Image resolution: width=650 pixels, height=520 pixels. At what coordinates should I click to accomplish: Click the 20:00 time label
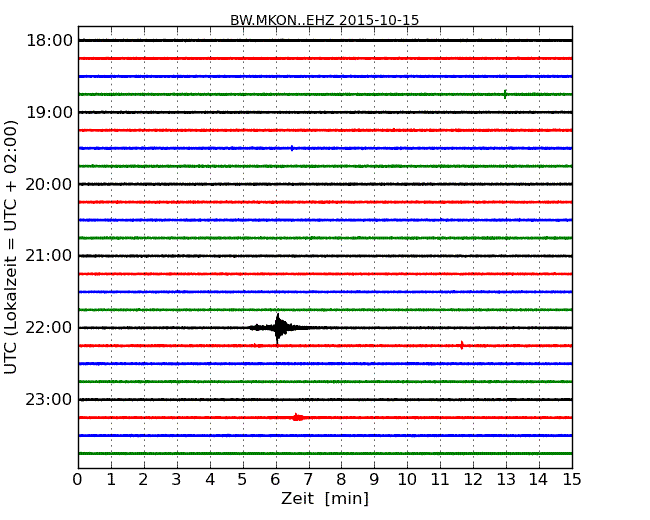(x=49, y=184)
